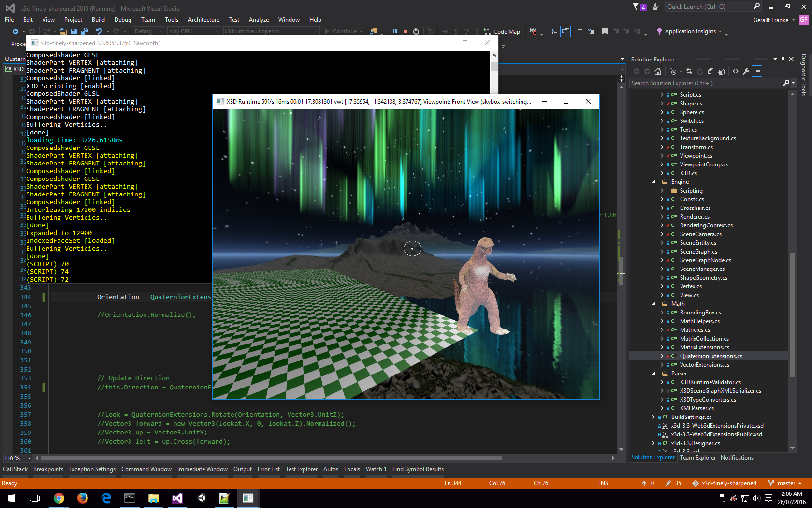This screenshot has width=812, height=508.
Task: Expand the Scripting folder node
Action: 662,191
